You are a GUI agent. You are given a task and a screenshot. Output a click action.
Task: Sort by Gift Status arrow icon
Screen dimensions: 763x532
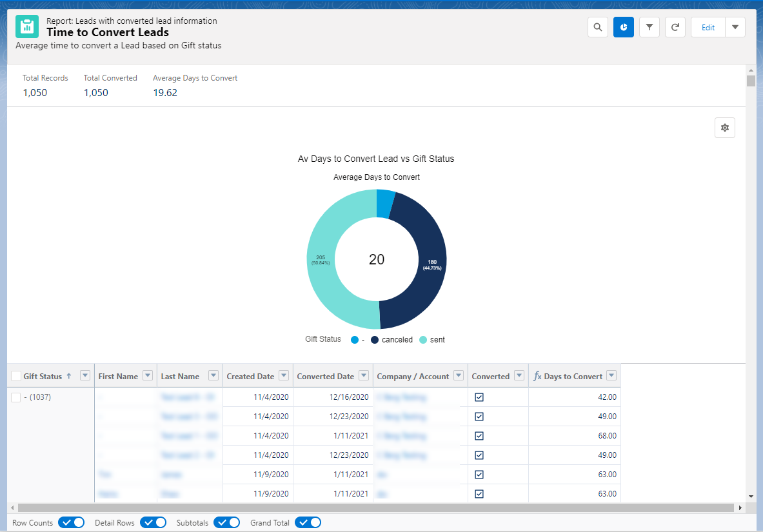69,376
